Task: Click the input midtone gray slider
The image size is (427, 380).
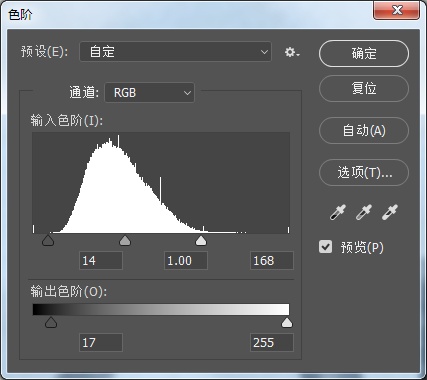Action: pyautogui.click(x=125, y=241)
